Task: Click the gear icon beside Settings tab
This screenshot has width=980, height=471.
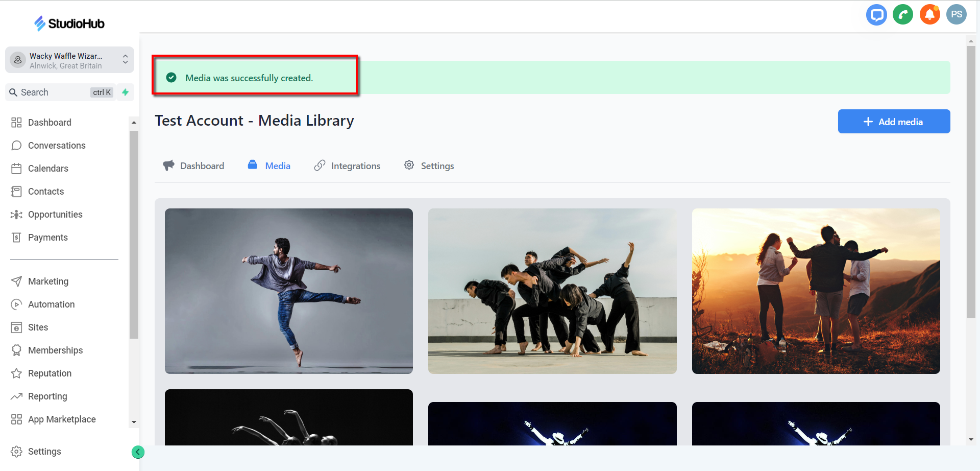Action: (409, 165)
